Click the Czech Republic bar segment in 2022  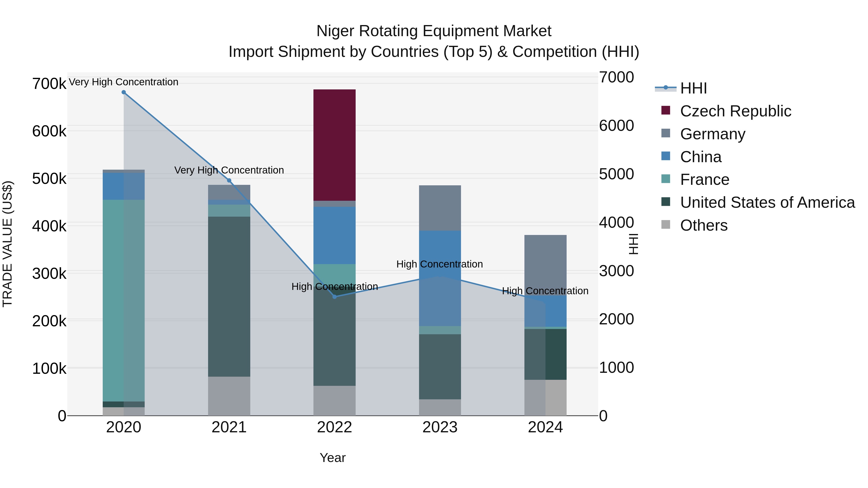(335, 145)
